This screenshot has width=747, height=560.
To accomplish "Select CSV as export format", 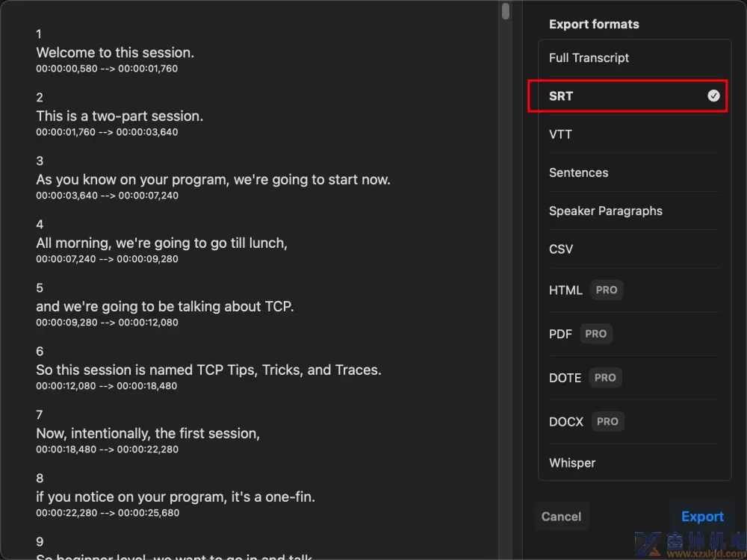I will tap(634, 249).
